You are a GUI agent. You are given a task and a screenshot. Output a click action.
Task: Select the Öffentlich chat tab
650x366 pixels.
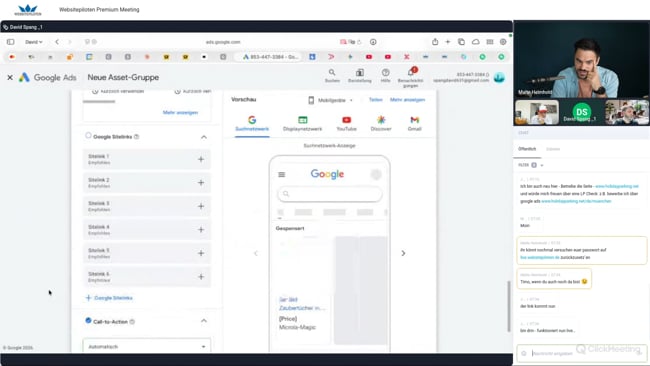click(x=527, y=149)
